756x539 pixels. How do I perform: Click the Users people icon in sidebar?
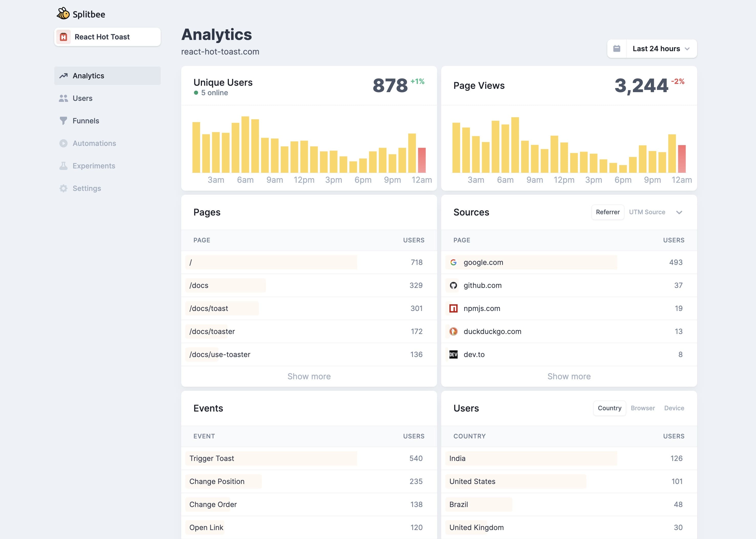63,98
